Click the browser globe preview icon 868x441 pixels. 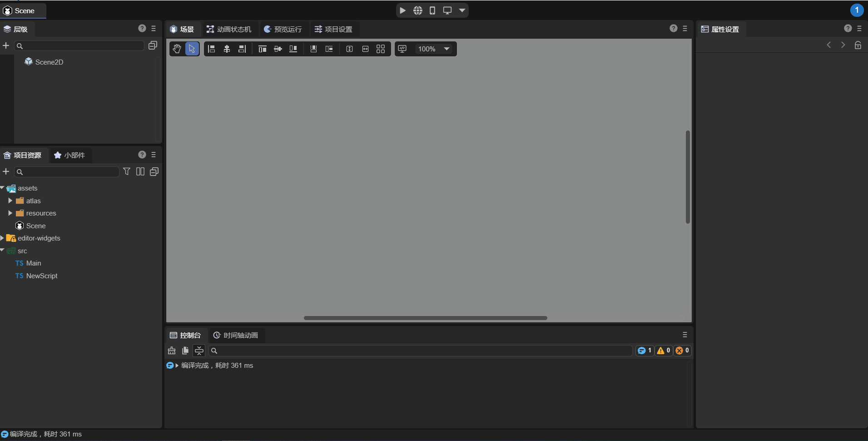[417, 10]
